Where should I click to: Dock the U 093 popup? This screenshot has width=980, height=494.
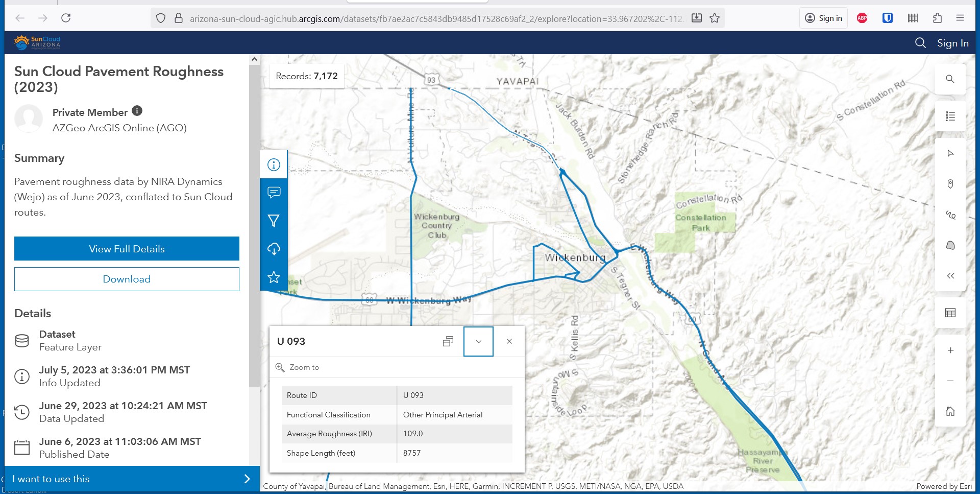[x=448, y=341]
